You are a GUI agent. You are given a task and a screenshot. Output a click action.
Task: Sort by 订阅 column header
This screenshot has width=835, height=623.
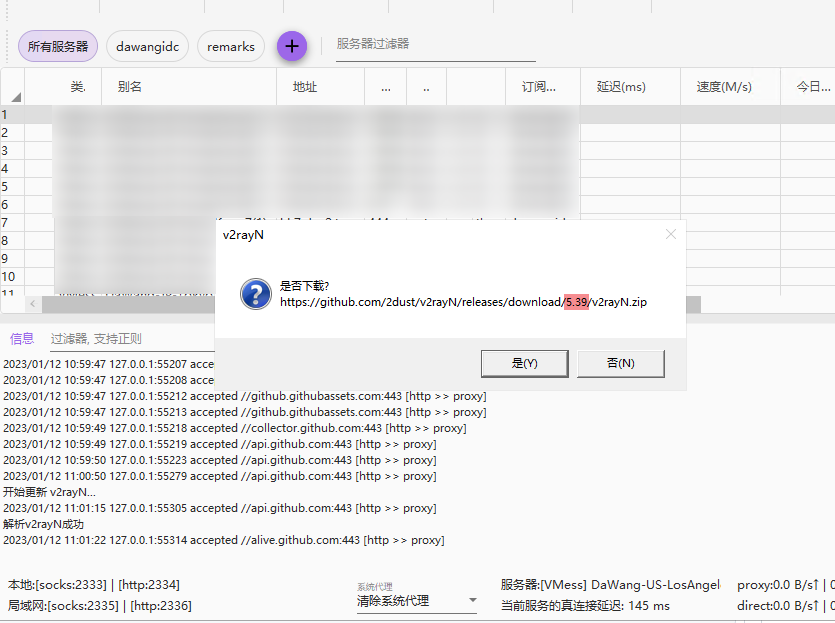click(543, 87)
